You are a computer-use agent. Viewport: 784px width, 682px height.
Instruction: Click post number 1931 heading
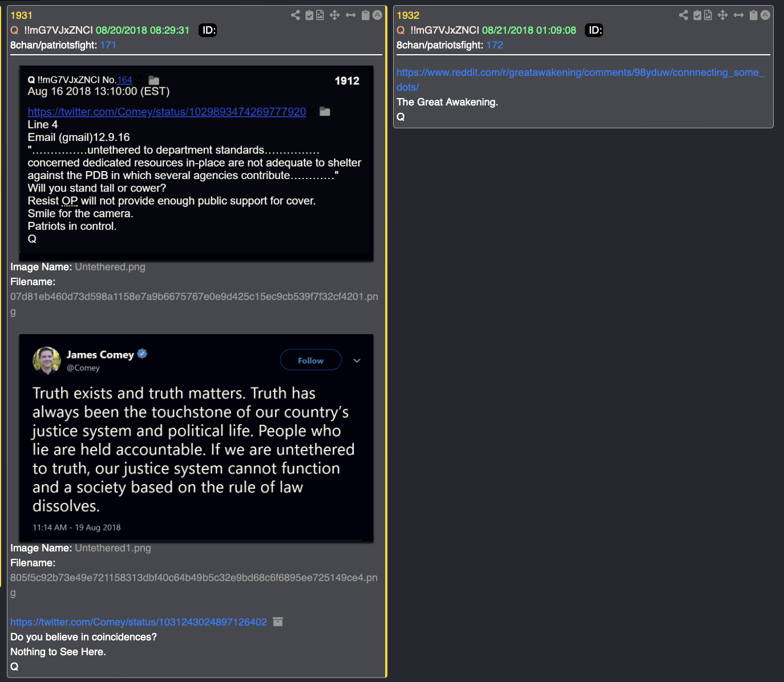[x=22, y=15]
